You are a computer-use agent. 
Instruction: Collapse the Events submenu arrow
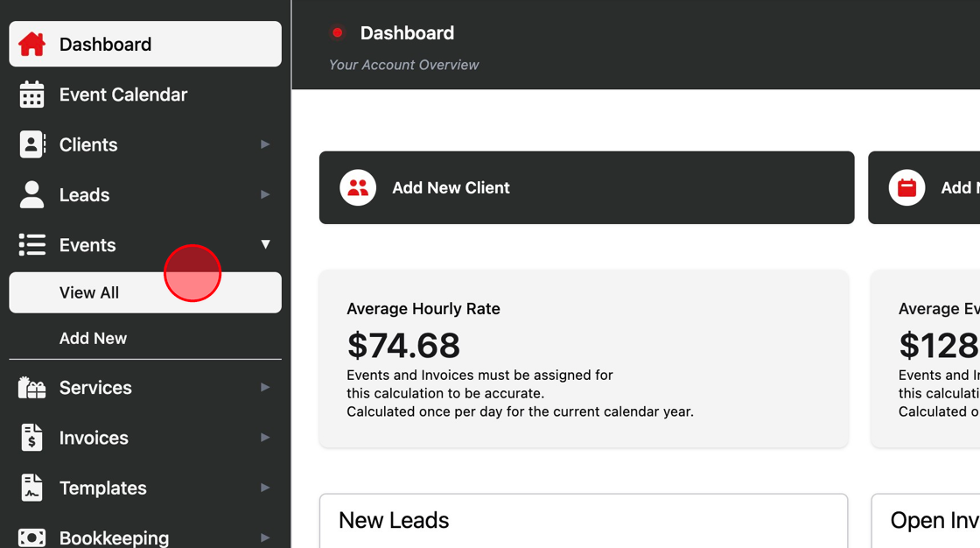tap(266, 244)
